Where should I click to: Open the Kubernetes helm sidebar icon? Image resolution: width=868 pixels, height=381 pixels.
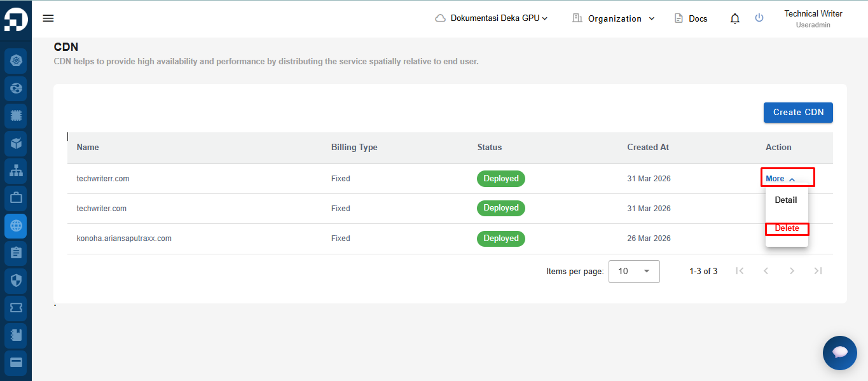tap(16, 60)
